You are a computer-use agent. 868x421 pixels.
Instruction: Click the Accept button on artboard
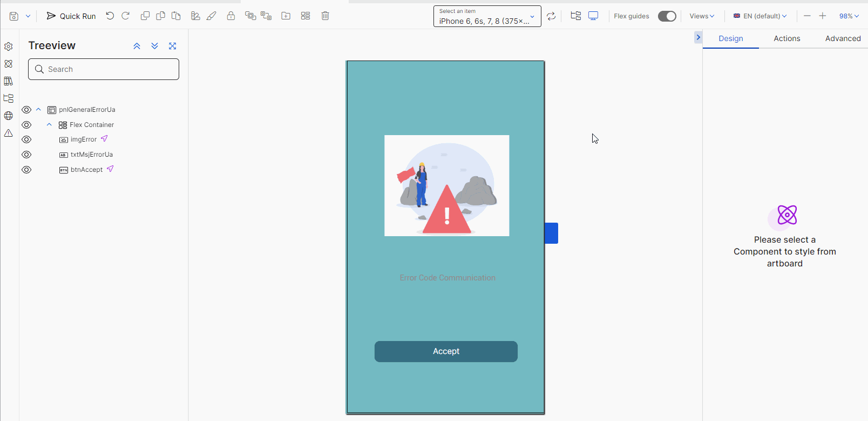pyautogui.click(x=446, y=351)
